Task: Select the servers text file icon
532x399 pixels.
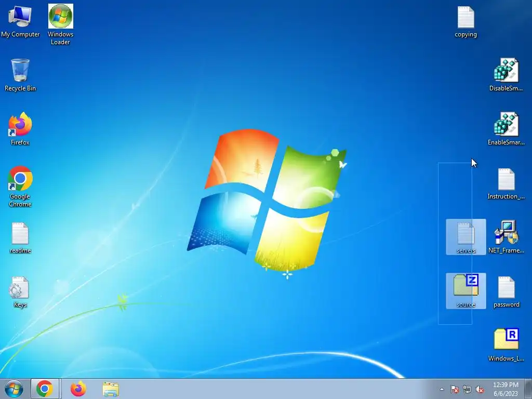Action: pos(465,237)
